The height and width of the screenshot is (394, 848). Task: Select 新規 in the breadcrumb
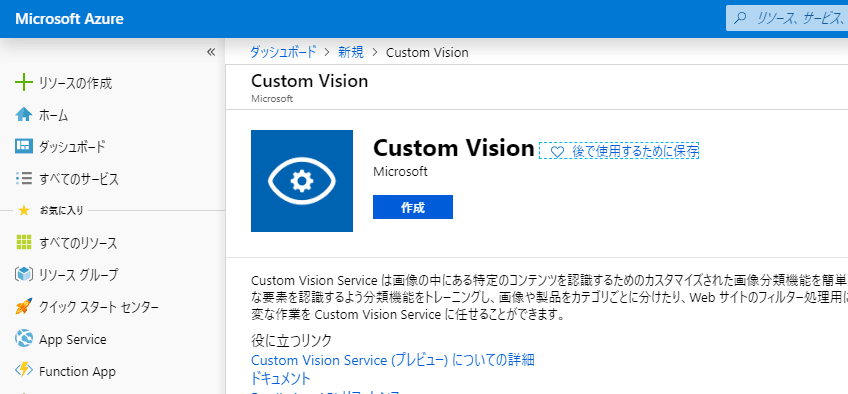point(351,52)
